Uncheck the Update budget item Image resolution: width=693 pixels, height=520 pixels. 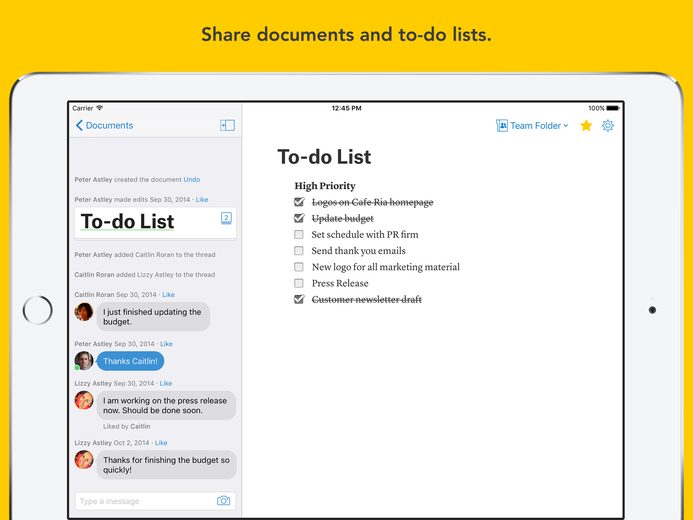[299, 218]
